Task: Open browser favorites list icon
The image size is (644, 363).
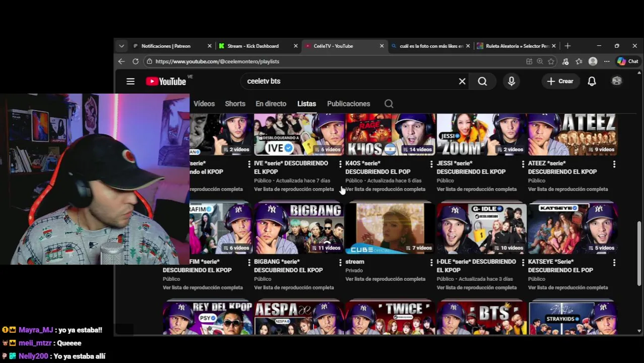Action: click(x=579, y=62)
